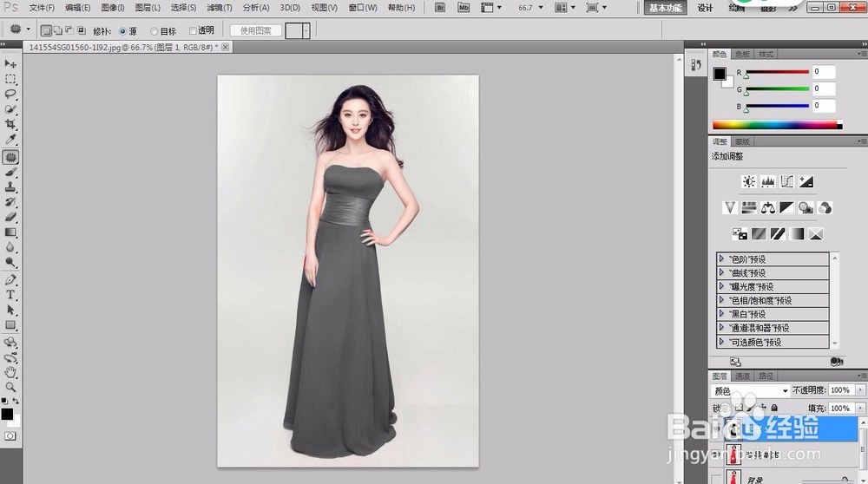The width and height of the screenshot is (868, 484).
Task: Select Add to Selection mode
Action: tap(58, 31)
